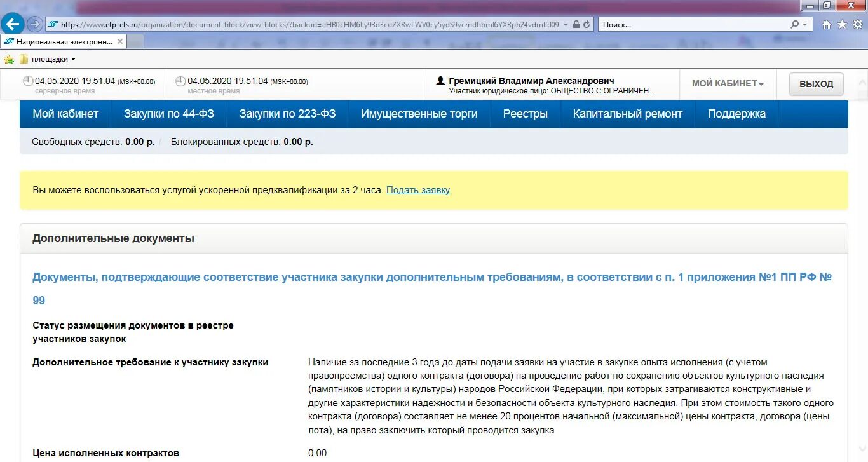Click the magnifier search icon in search box
Image resolution: width=868 pixels, height=462 pixels.
click(x=795, y=25)
